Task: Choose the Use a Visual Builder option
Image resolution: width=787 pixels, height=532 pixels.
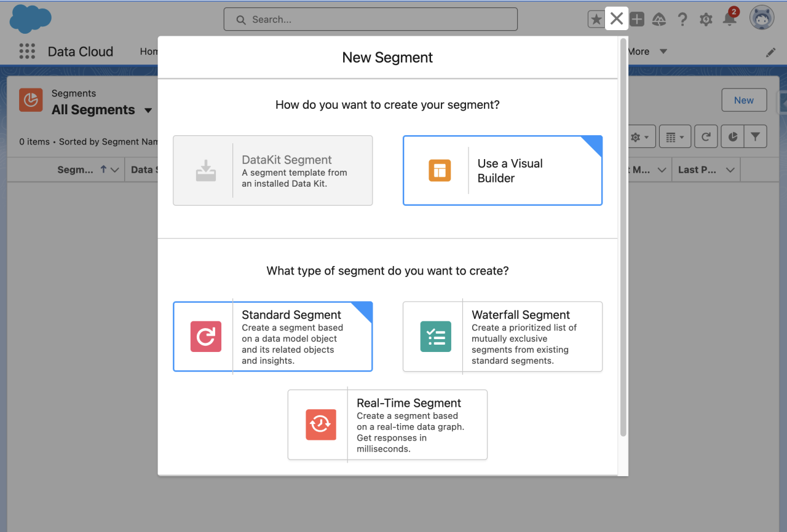Action: 502,170
